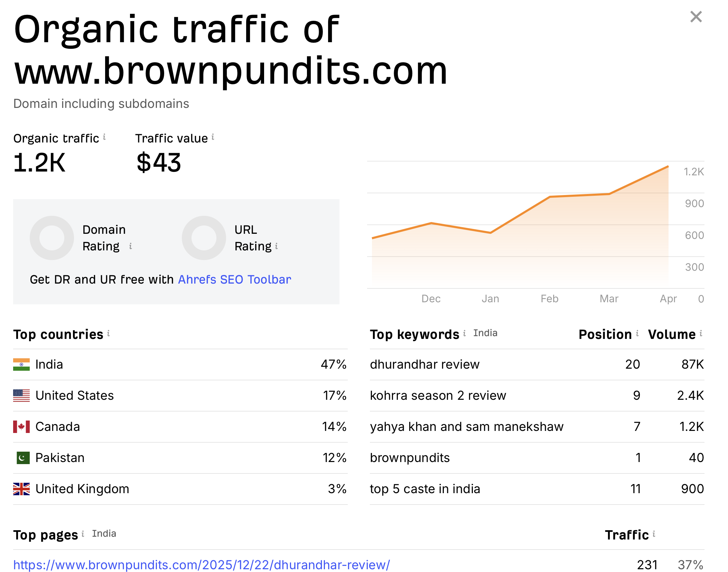The image size is (728, 572).
Task: Click info icon beside Top pages
Action: [83, 534]
